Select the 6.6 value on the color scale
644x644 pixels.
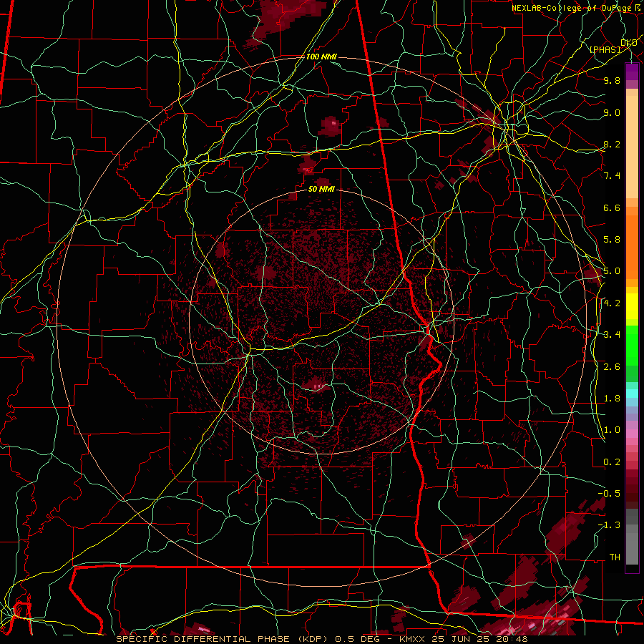(x=612, y=208)
